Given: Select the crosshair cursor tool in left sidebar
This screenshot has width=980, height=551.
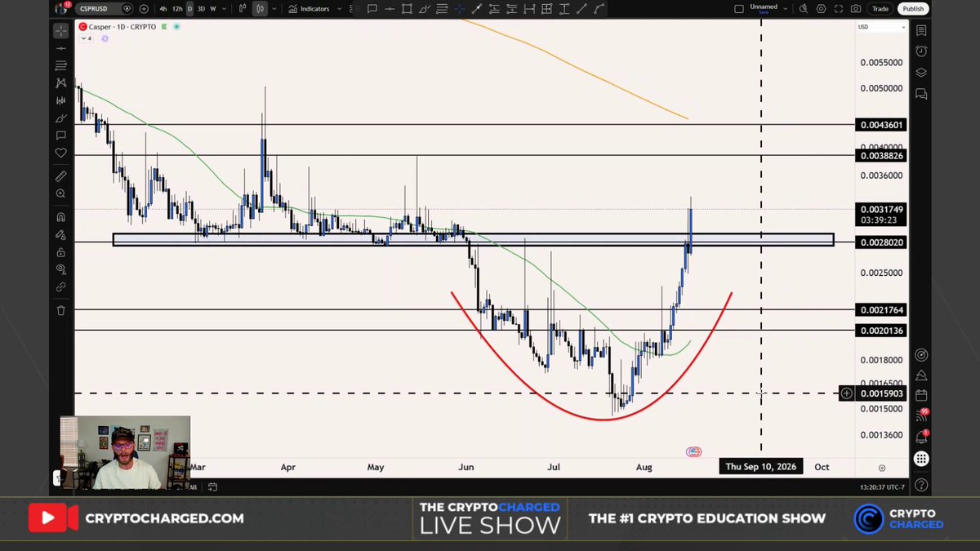Looking at the screenshot, I should pos(61,31).
